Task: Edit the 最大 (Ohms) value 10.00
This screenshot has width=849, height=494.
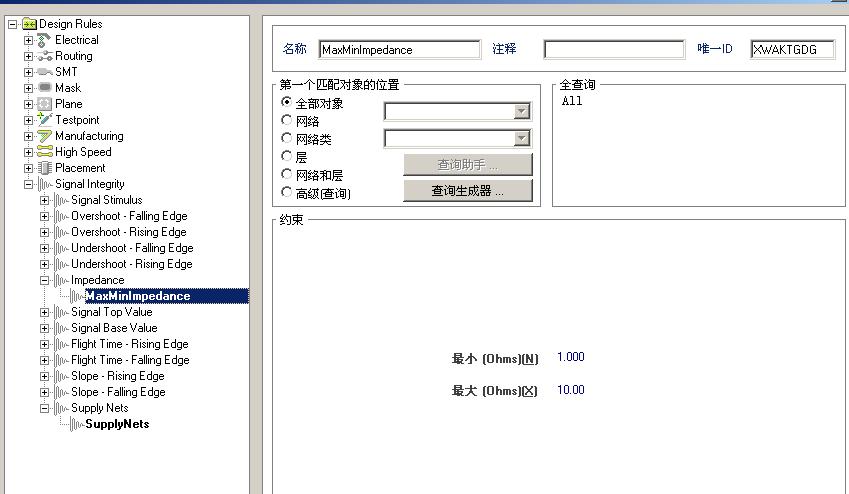Action: coord(571,390)
